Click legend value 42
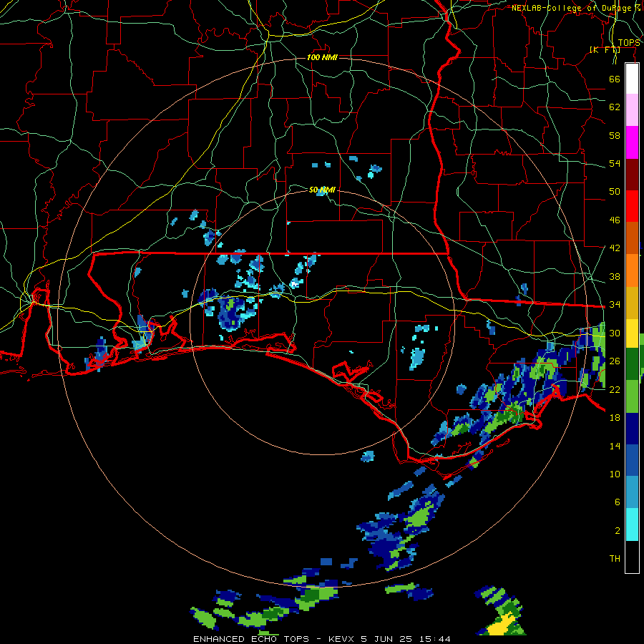This screenshot has width=644, height=644. point(615,248)
